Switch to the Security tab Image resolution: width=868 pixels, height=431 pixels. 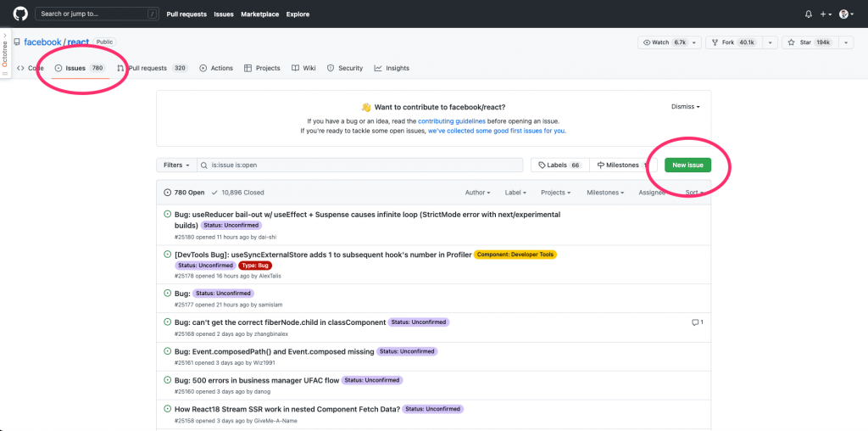pyautogui.click(x=345, y=68)
